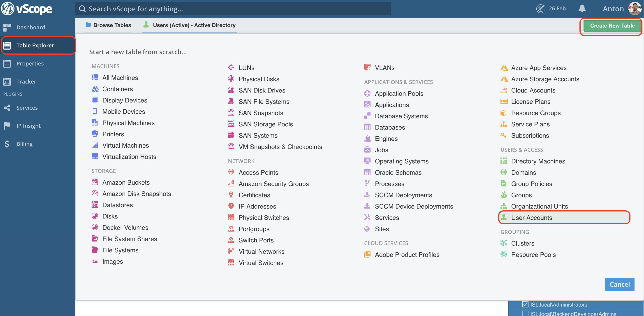The width and height of the screenshot is (644, 316).
Task: Click the Images picture icon
Action: click(x=95, y=261)
